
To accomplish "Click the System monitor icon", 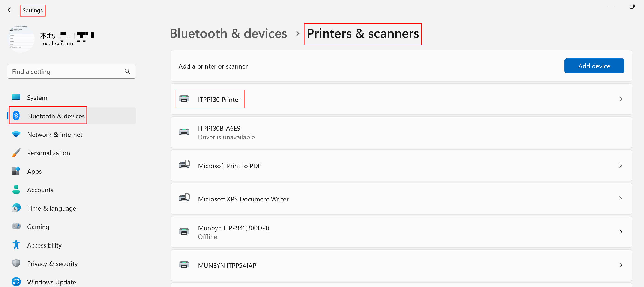I will pos(16,98).
